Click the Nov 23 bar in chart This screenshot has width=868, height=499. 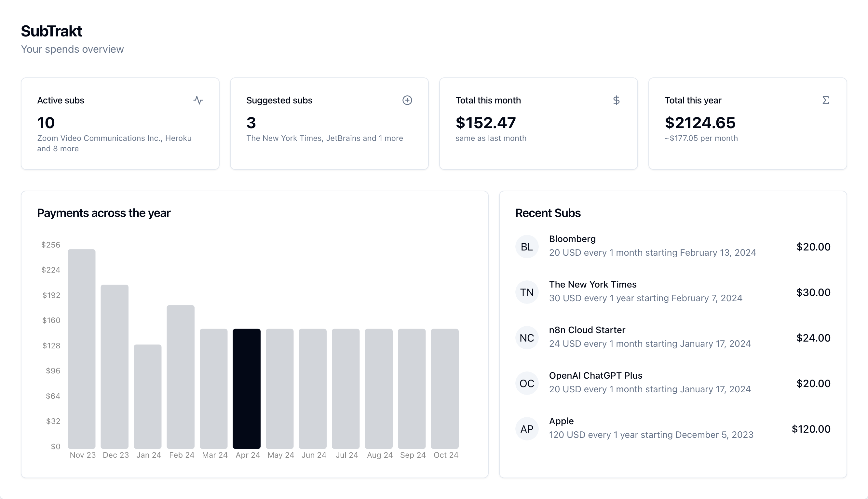tap(82, 349)
